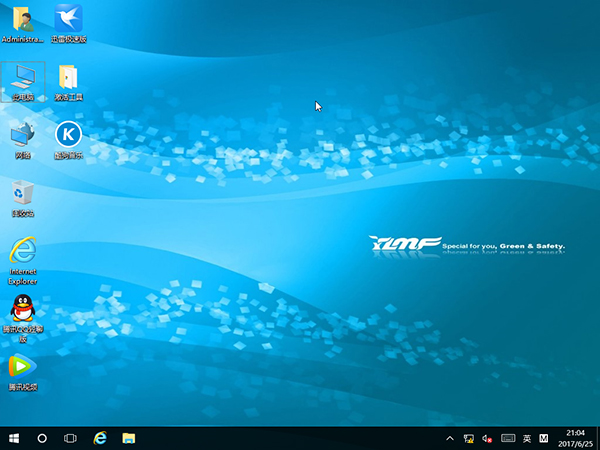The image size is (600, 450).
Task: Open the Administrator user folder icon
Action: 22,19
